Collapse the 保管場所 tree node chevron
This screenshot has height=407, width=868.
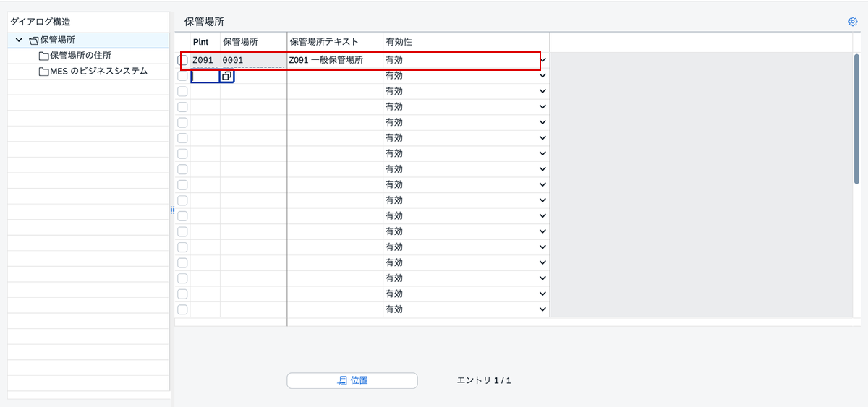(19, 40)
